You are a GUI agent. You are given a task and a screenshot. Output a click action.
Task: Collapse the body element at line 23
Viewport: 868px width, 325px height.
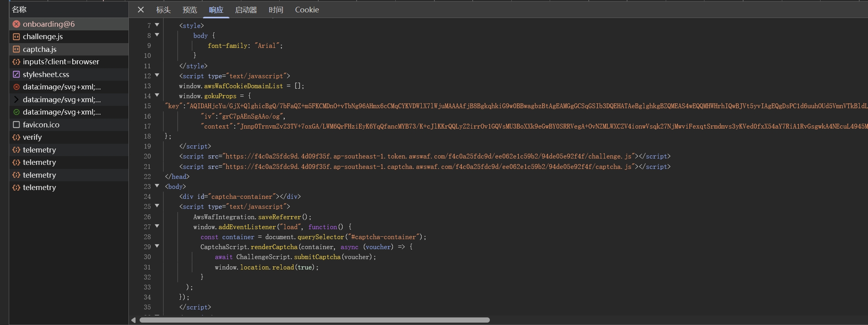(157, 186)
